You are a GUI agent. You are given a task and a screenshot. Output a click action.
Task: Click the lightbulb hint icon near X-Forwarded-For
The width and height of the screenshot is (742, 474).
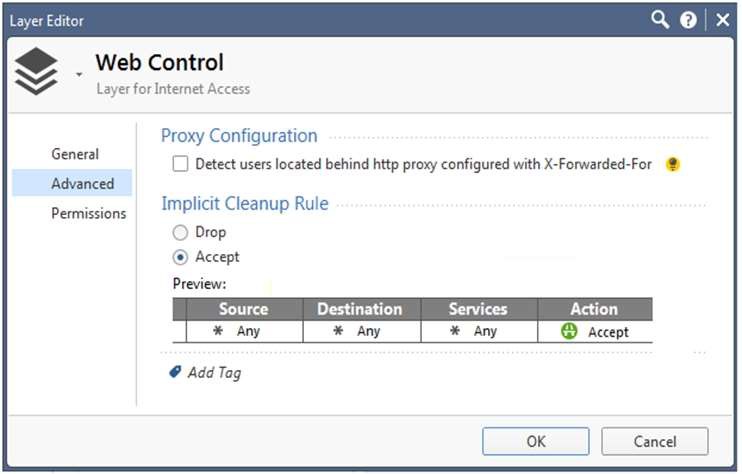pyautogui.click(x=673, y=164)
